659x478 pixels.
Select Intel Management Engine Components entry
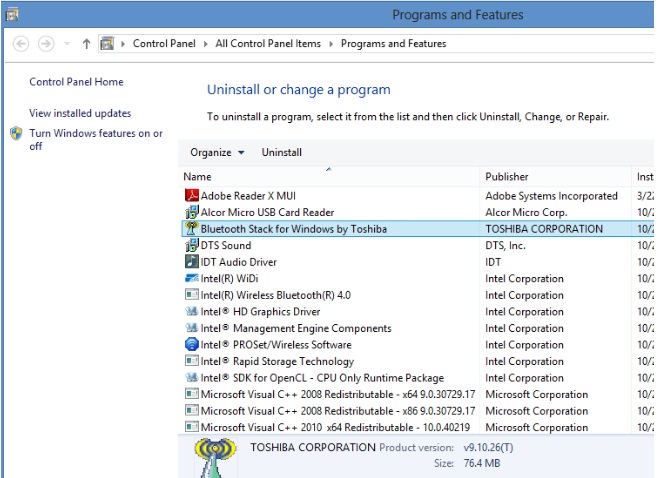coord(296,328)
